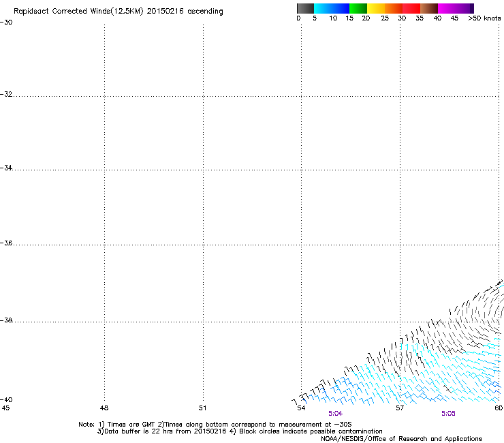Click the '-34' latitude axis label
This screenshot has height=443, width=504.
(6, 168)
